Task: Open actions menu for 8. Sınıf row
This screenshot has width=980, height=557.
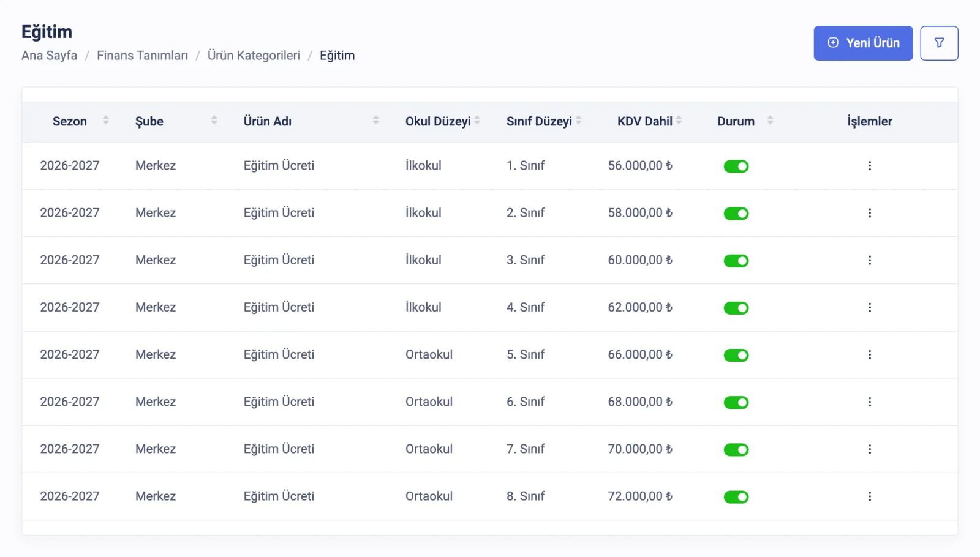Action: pos(870,496)
